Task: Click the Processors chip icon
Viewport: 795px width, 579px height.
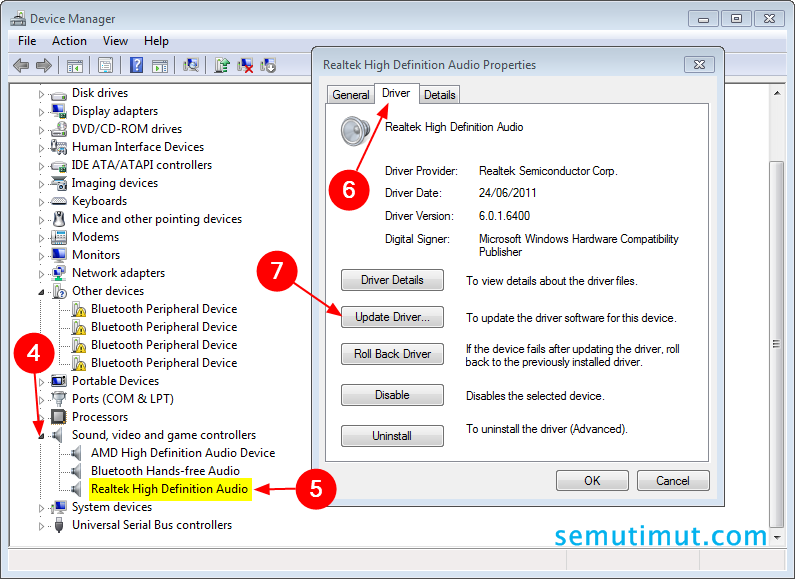Action: click(59, 417)
